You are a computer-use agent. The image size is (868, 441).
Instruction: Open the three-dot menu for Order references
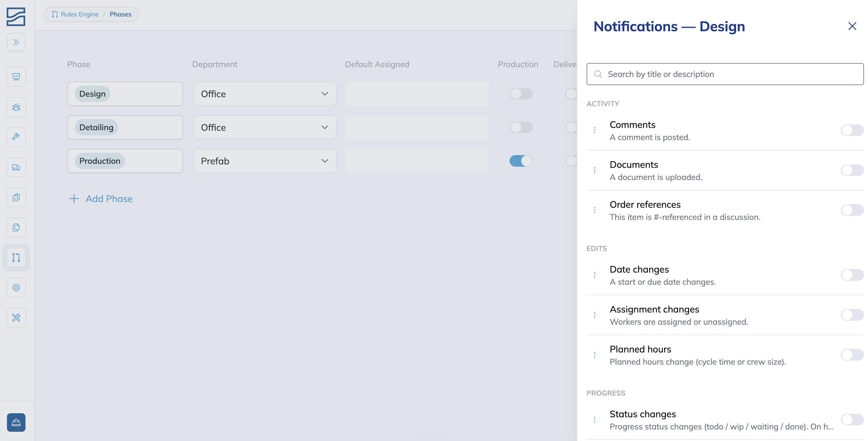[x=595, y=210]
